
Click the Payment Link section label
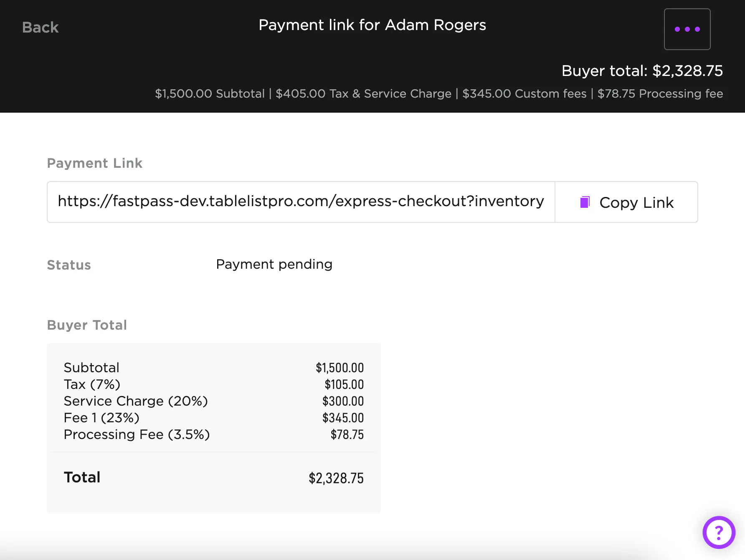pyautogui.click(x=94, y=163)
